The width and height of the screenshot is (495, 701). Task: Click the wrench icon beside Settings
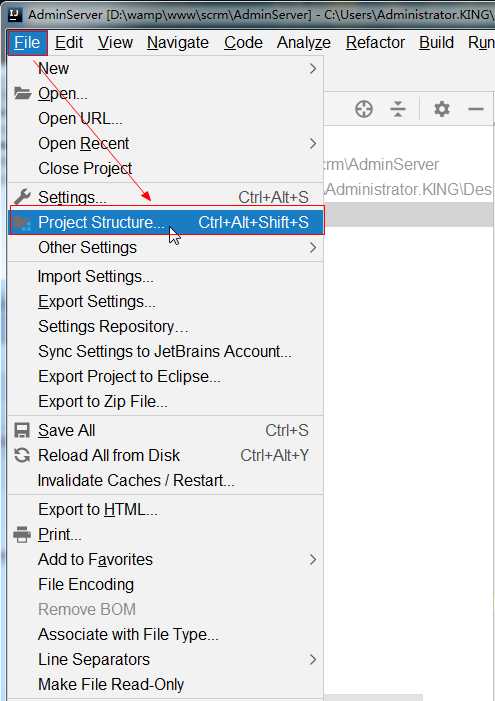click(22, 197)
